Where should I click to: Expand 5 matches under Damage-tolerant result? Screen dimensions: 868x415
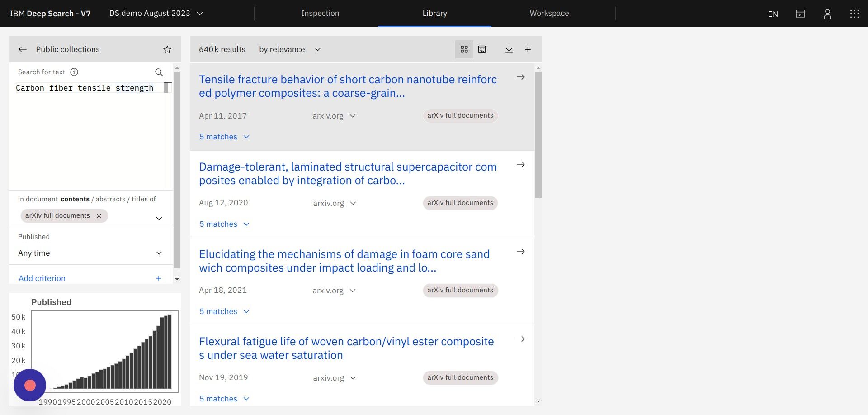tap(225, 224)
